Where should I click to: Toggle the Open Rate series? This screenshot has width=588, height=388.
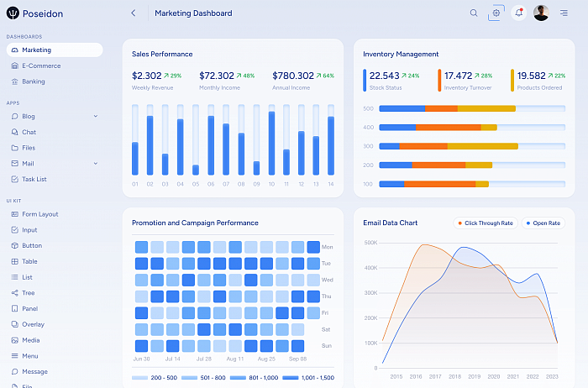click(543, 223)
